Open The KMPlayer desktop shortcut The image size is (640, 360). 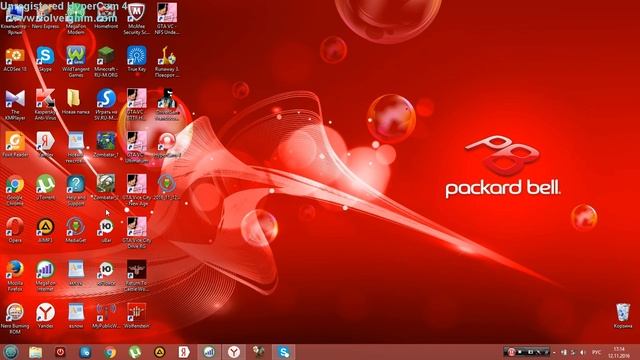[x=15, y=104]
